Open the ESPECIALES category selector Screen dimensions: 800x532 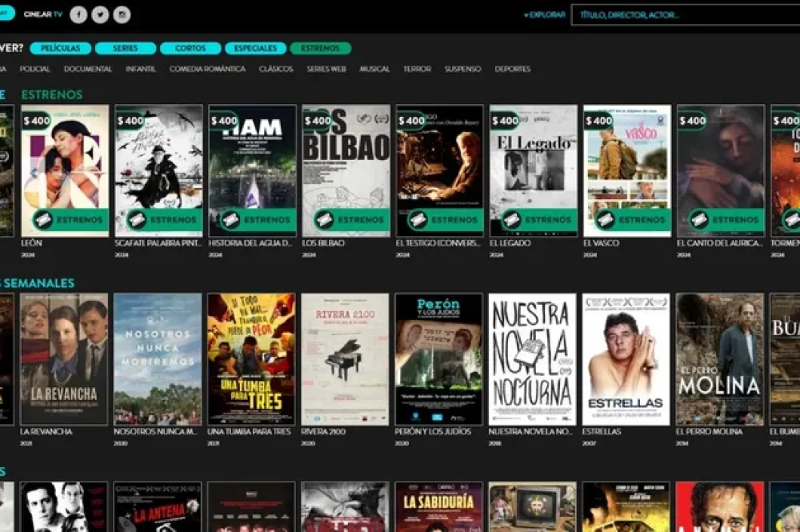[254, 48]
